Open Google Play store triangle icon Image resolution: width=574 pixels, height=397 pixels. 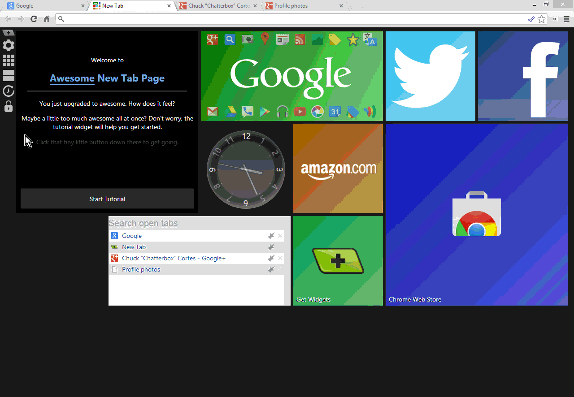[x=264, y=112]
